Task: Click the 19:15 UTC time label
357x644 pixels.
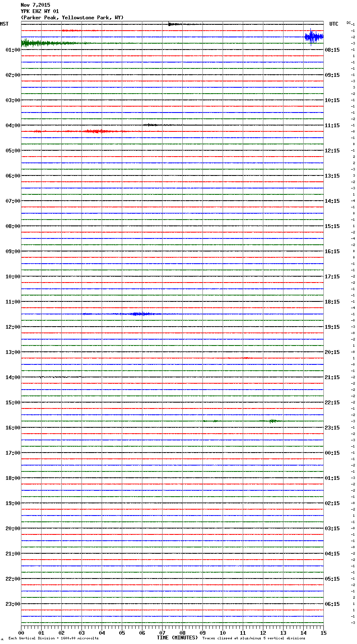Action: (x=332, y=327)
